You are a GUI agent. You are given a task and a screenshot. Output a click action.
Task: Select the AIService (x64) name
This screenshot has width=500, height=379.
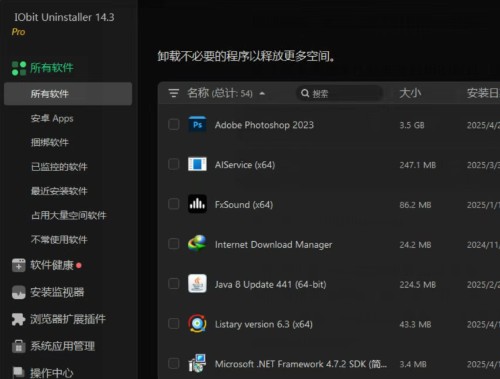pos(245,165)
